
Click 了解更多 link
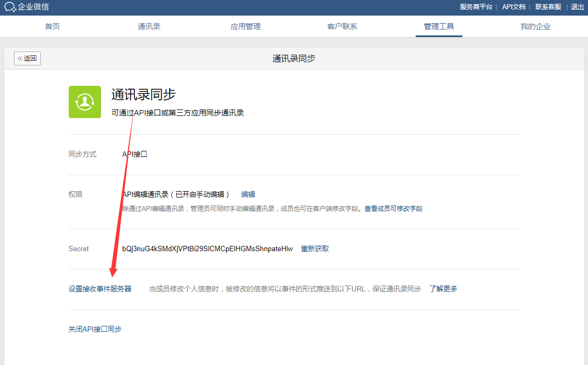click(444, 289)
